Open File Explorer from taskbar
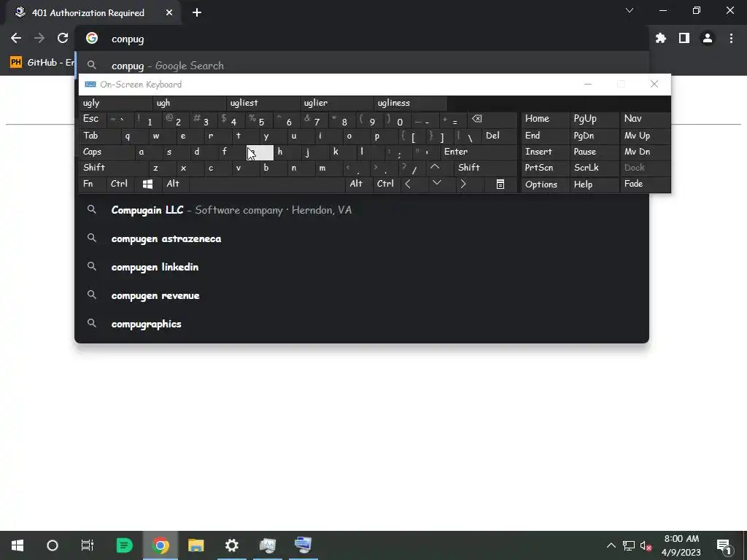 point(196,545)
